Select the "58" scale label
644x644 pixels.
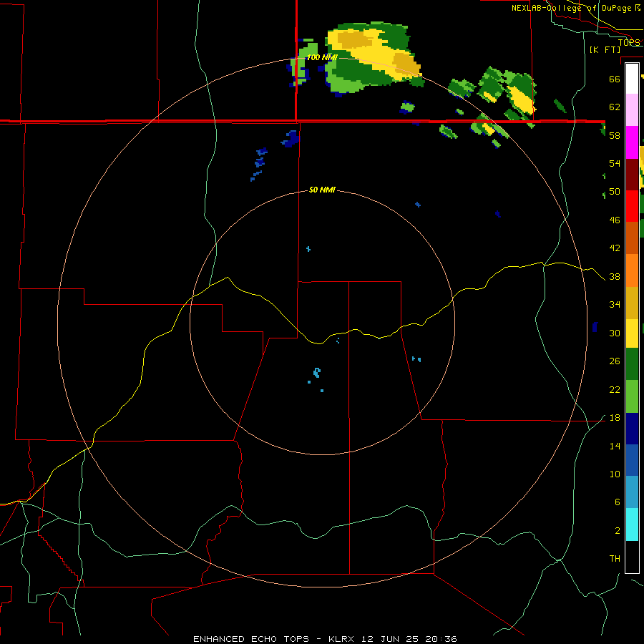click(x=615, y=135)
